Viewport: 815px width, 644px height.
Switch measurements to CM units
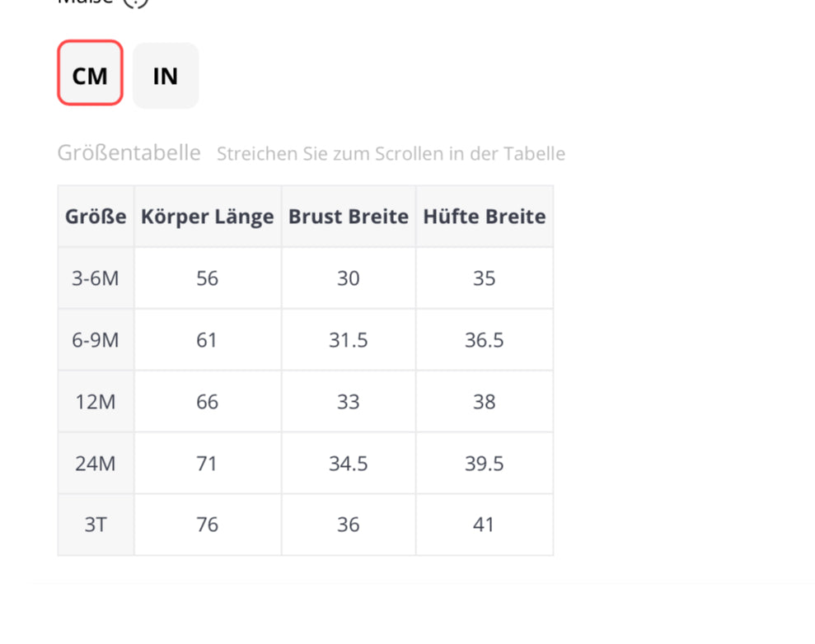tap(90, 76)
